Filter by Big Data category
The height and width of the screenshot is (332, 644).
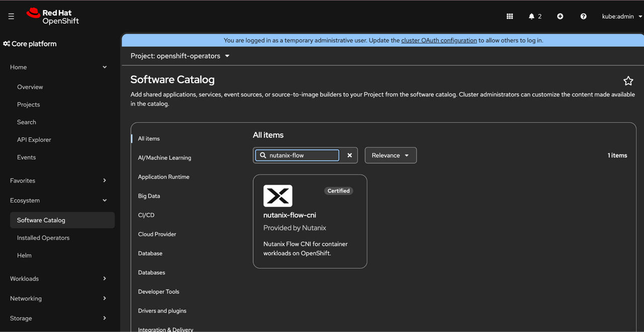[149, 196]
